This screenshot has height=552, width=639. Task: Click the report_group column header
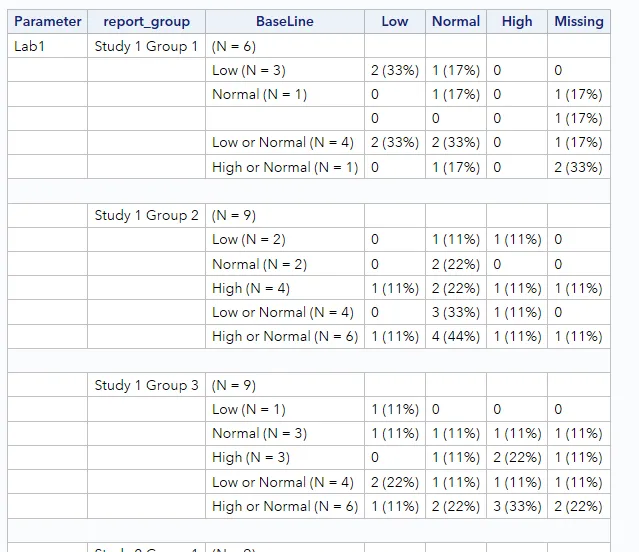(x=146, y=21)
